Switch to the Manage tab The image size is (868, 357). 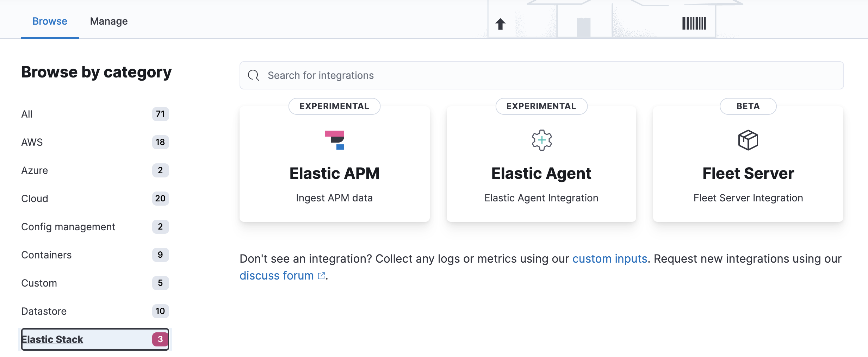tap(109, 21)
